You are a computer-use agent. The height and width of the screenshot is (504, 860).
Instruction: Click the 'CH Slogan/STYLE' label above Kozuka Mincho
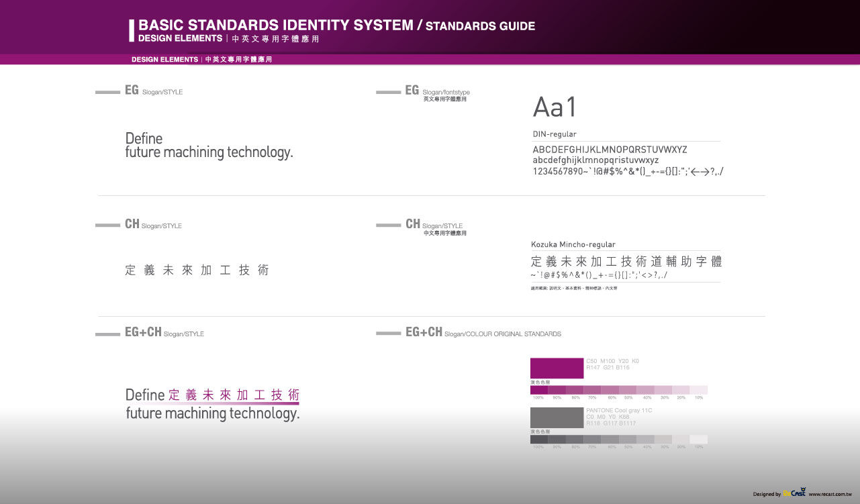434,225
